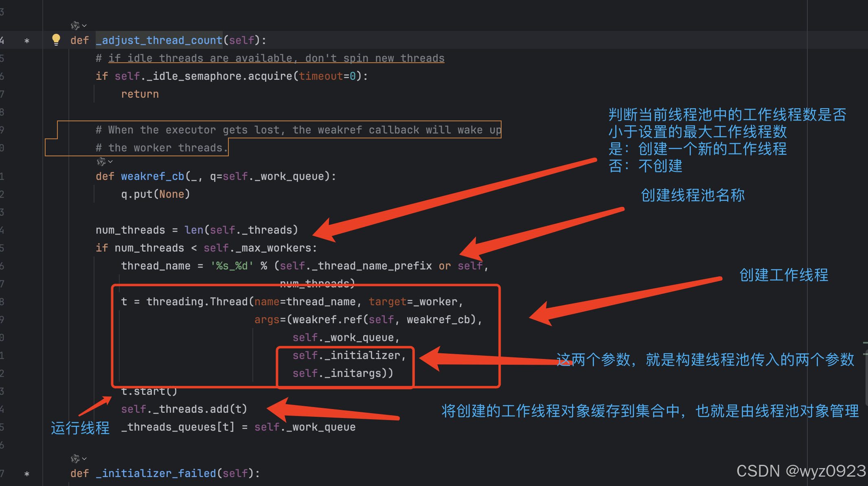
Task: Click the weakref_cb function name
Action: [x=153, y=176]
